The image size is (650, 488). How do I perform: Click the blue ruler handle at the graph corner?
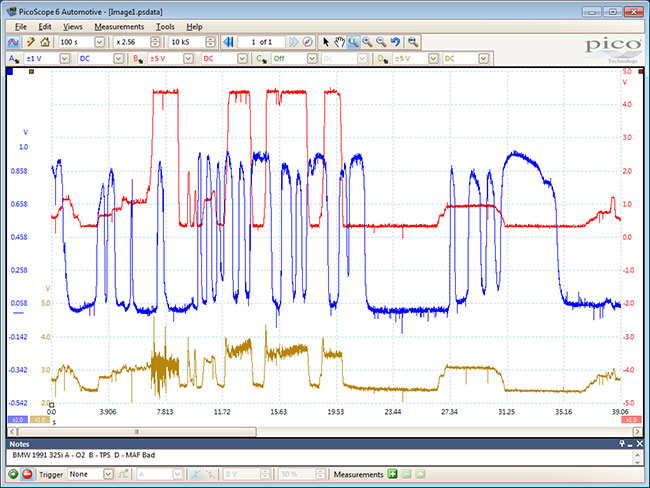click(x=10, y=71)
